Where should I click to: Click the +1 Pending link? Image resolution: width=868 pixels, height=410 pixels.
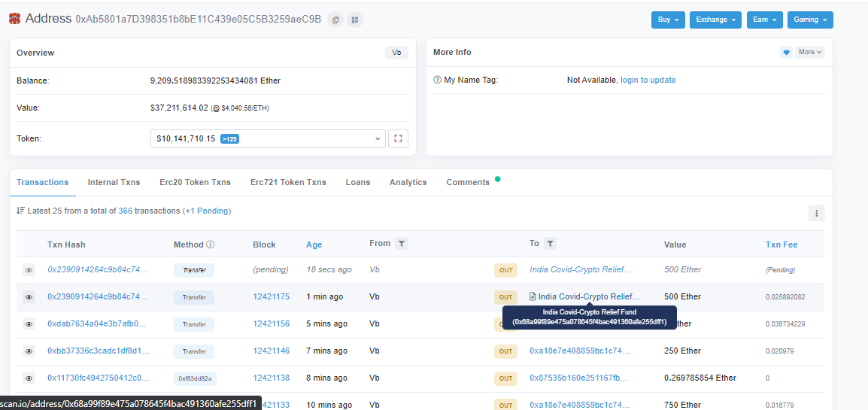(x=208, y=211)
